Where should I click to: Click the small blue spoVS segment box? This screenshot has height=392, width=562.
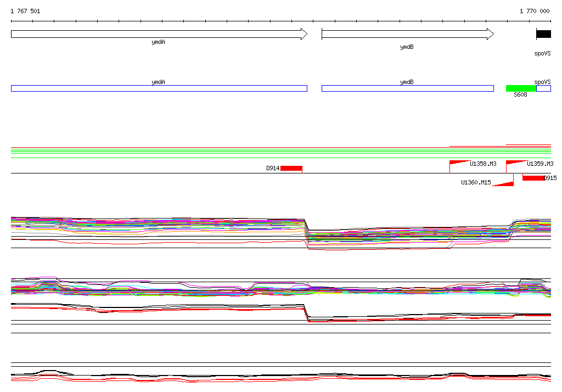tap(544, 88)
